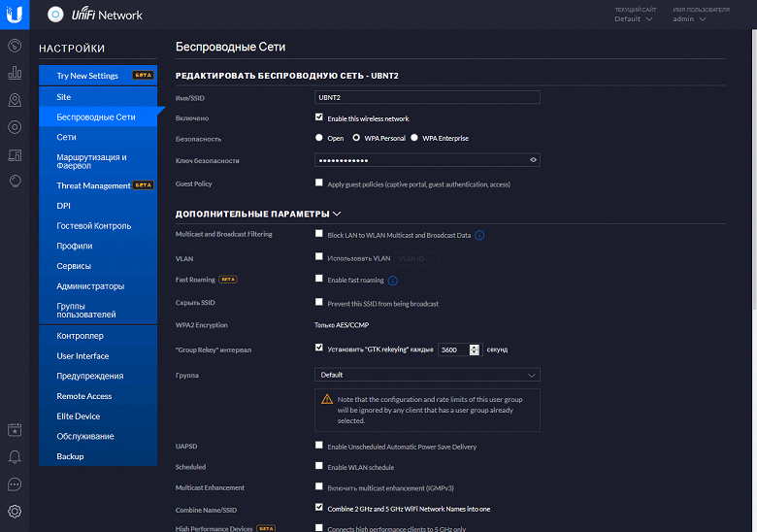Screen dimensions: 757x532
Task: Click info icon beside Enable fast roaming
Action: [393, 281]
